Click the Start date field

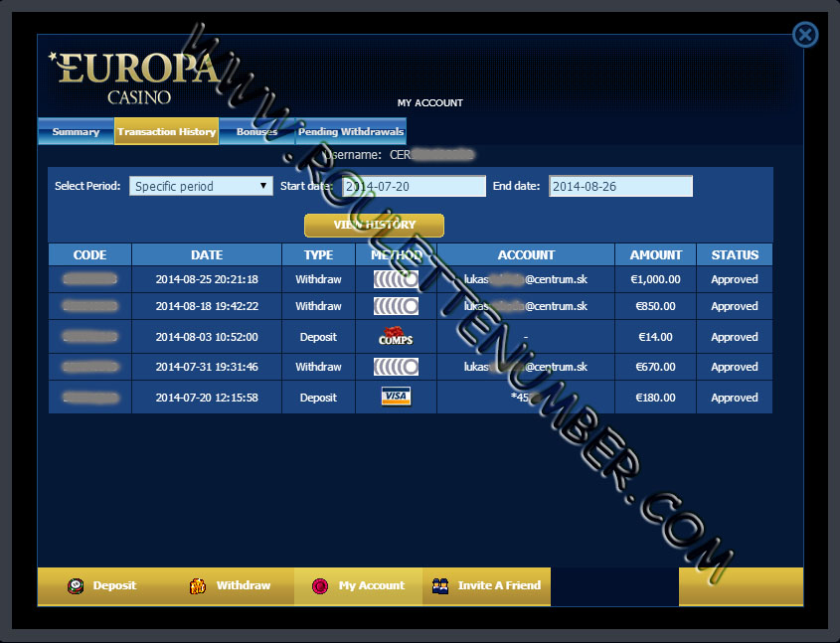[414, 186]
